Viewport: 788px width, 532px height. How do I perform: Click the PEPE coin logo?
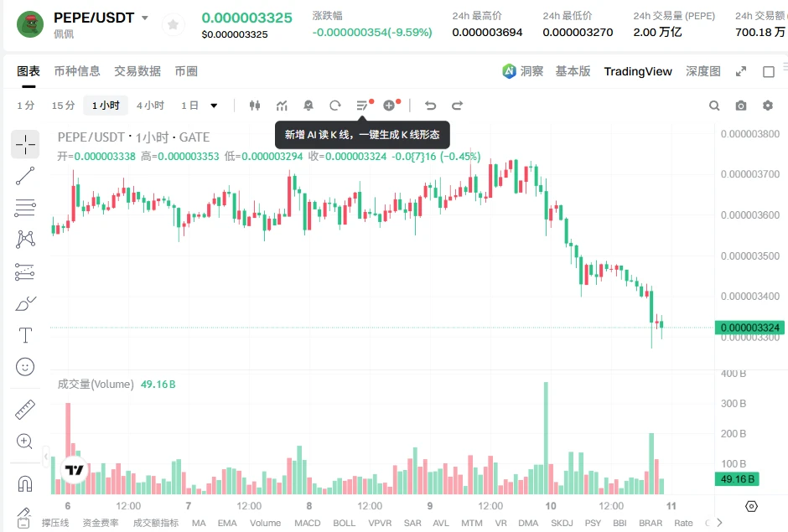click(x=30, y=24)
